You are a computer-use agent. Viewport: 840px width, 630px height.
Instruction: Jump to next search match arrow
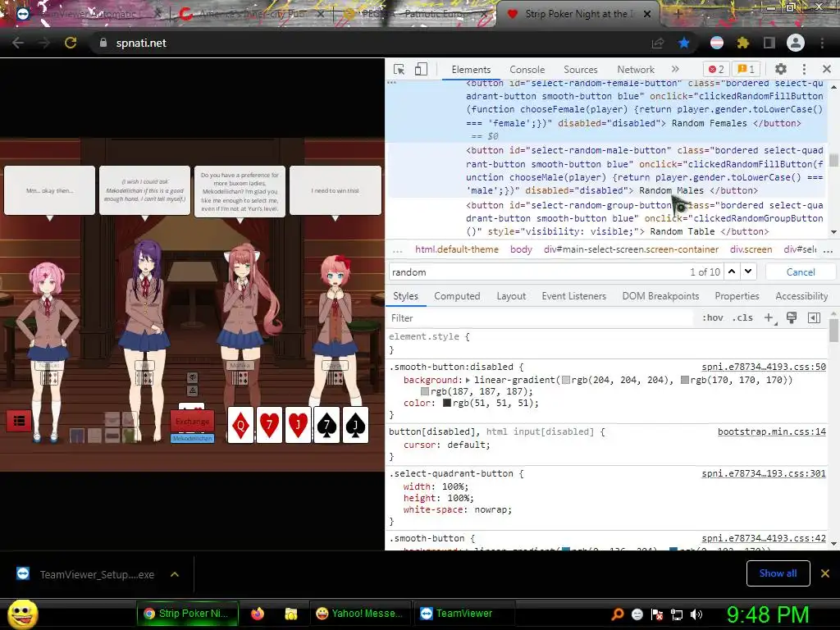(748, 272)
